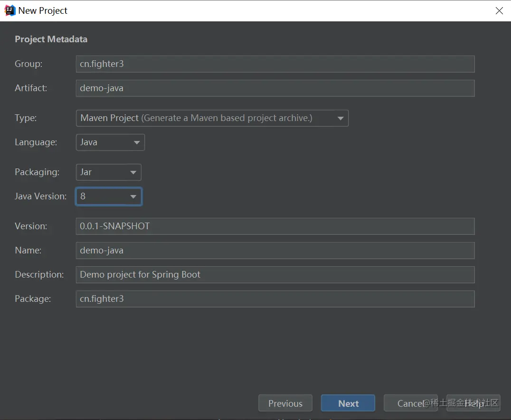The image size is (511, 420).
Task: Click the Artifact input field
Action: pyautogui.click(x=275, y=88)
